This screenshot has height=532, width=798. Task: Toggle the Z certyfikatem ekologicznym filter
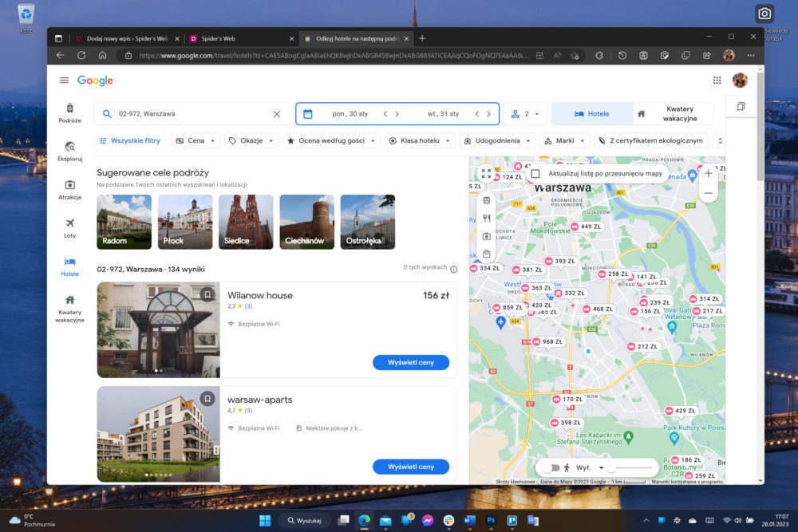pyautogui.click(x=651, y=141)
